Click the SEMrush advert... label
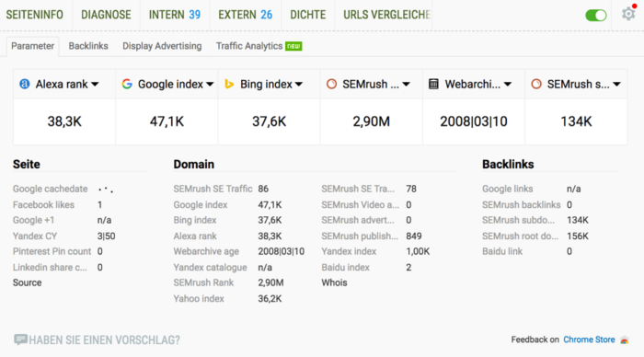 358,220
